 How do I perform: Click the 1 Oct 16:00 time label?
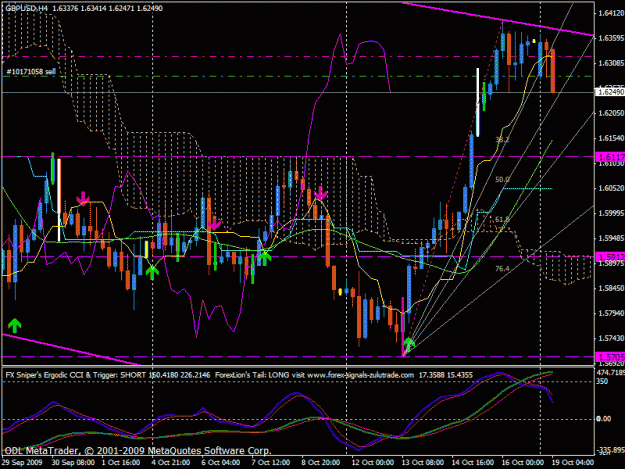[121, 463]
